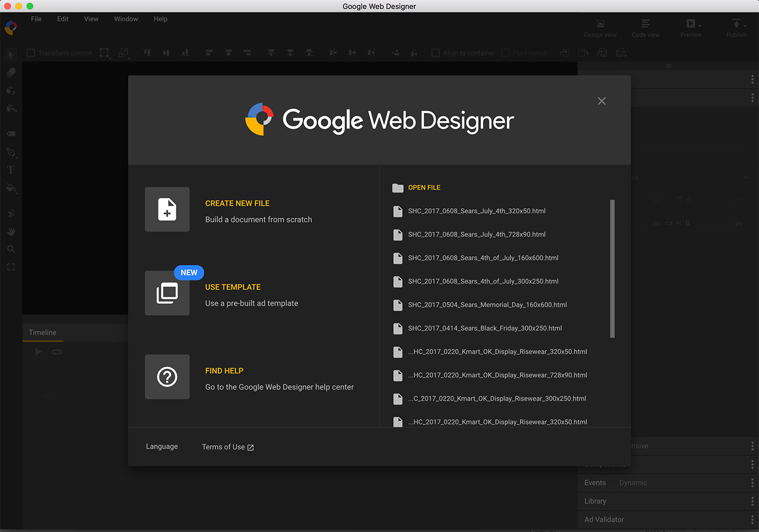The width and height of the screenshot is (759, 532).
Task: Open the Help menu
Action: [160, 19]
